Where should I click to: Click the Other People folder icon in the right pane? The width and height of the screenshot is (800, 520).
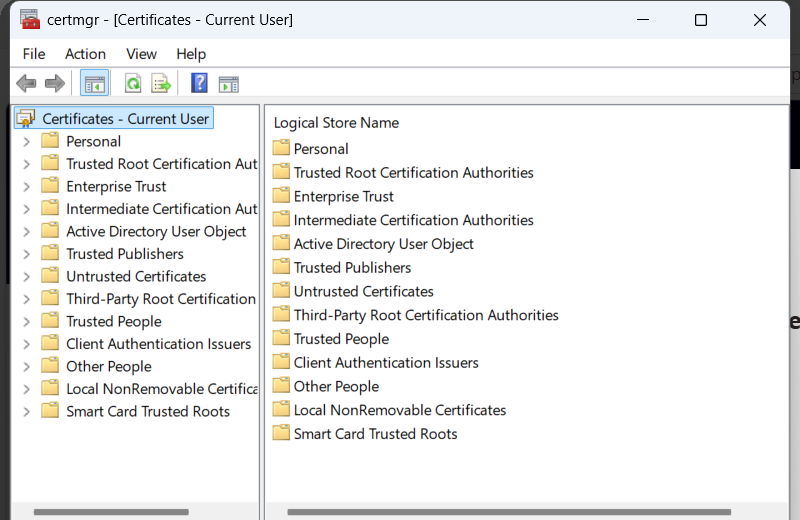coord(281,386)
